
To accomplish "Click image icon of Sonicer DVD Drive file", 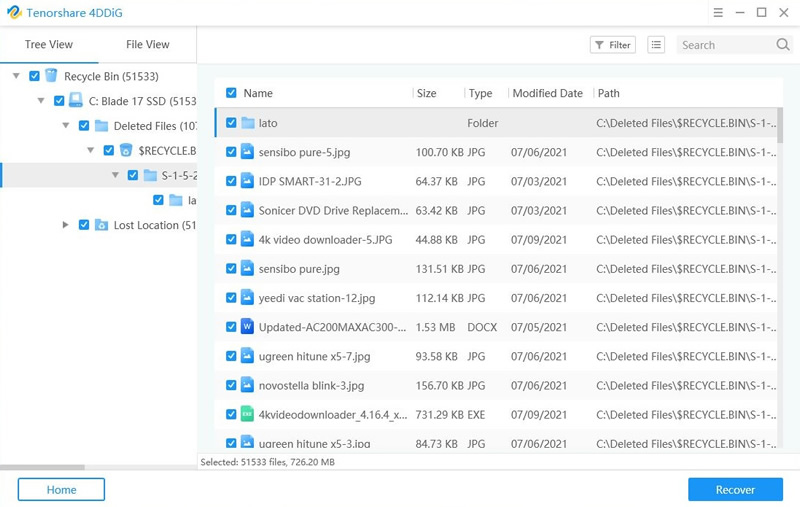I will point(247,210).
